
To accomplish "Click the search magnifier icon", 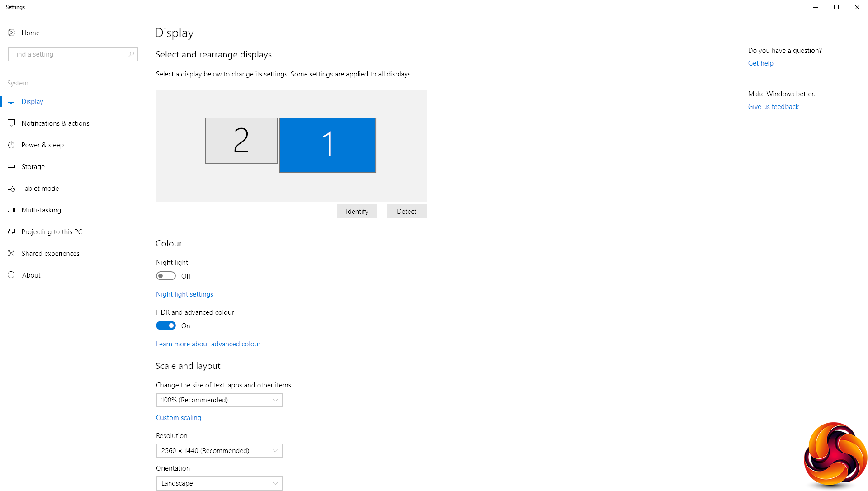I will (131, 54).
